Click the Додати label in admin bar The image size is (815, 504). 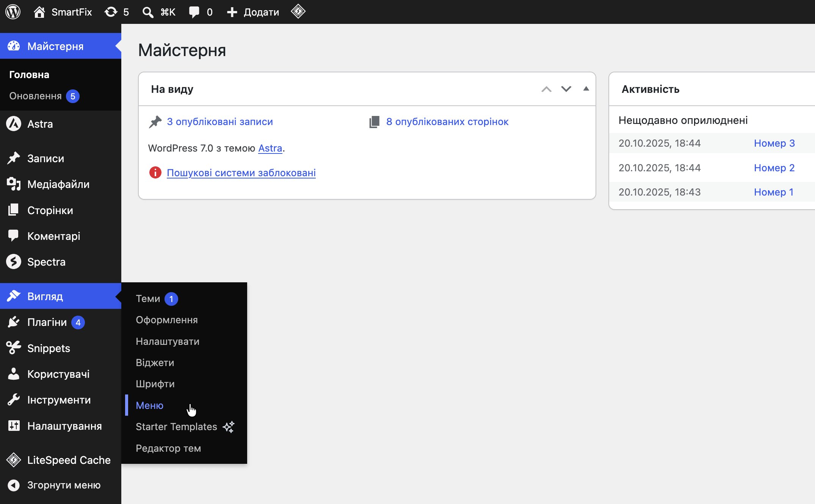point(261,12)
